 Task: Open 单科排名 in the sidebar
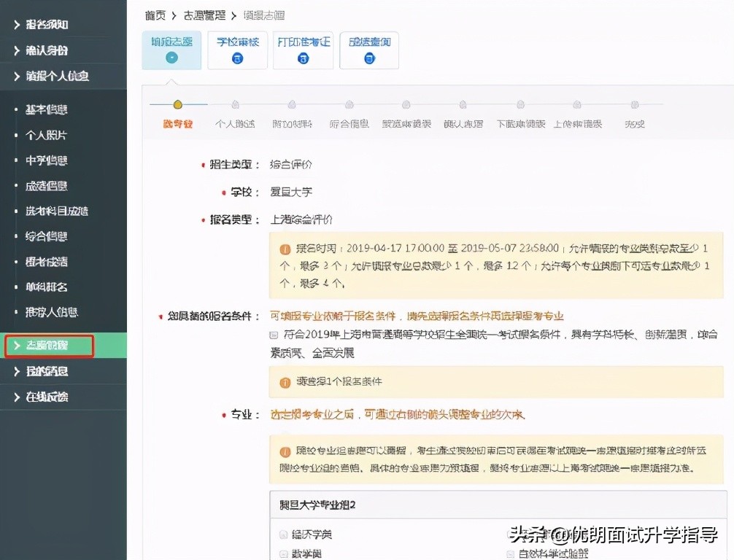coord(47,287)
